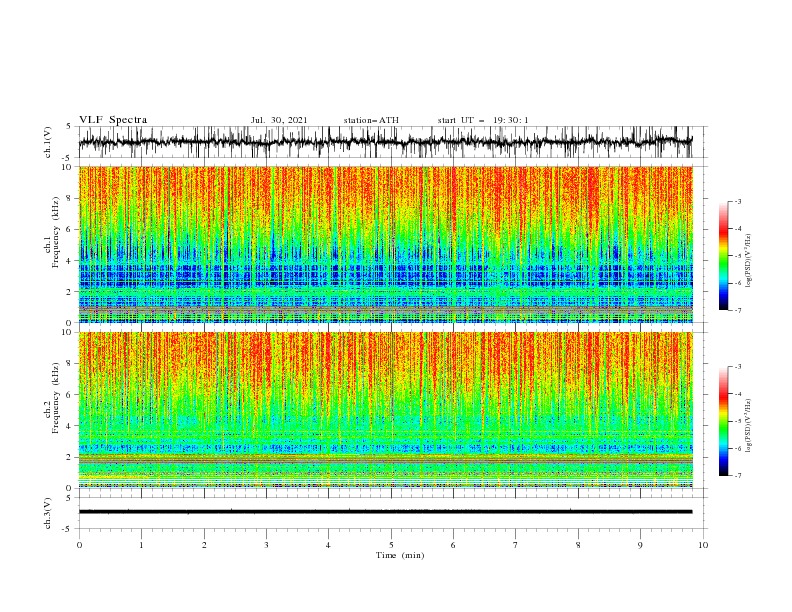Click the '2' tick on time axis

click(x=204, y=545)
